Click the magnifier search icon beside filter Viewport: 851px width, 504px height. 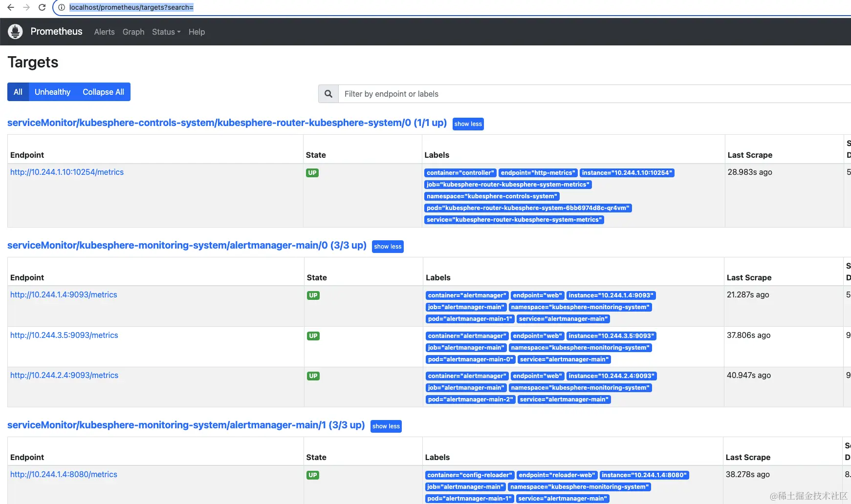click(x=328, y=94)
